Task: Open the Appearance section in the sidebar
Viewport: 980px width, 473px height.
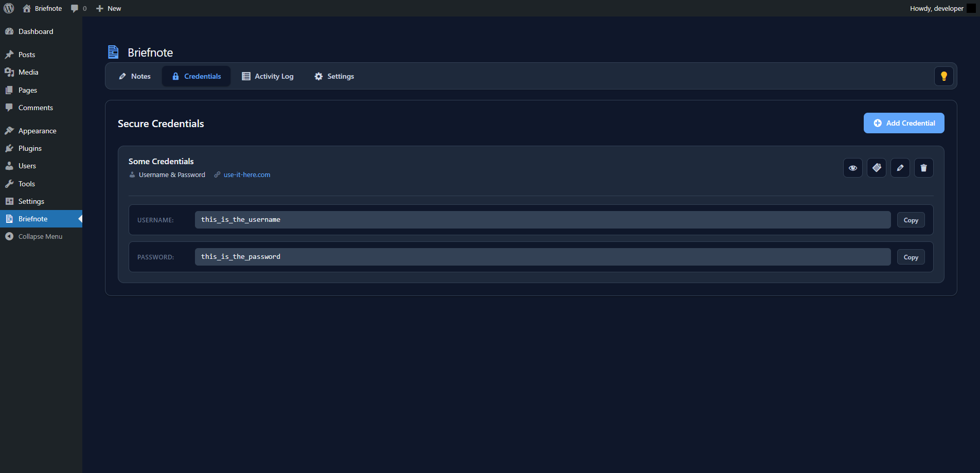Action: (x=36, y=131)
